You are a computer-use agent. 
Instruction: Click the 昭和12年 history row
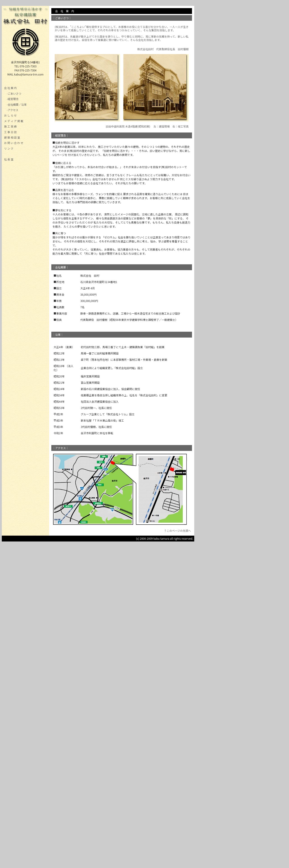click(x=122, y=354)
